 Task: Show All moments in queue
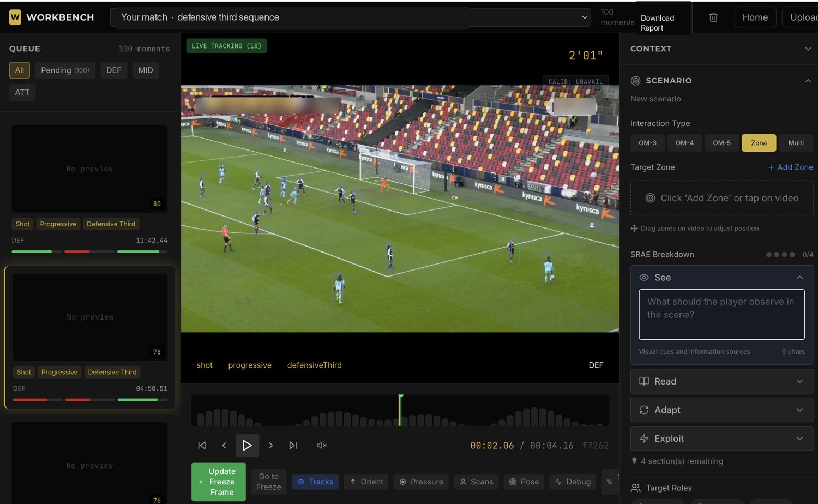[20, 70]
